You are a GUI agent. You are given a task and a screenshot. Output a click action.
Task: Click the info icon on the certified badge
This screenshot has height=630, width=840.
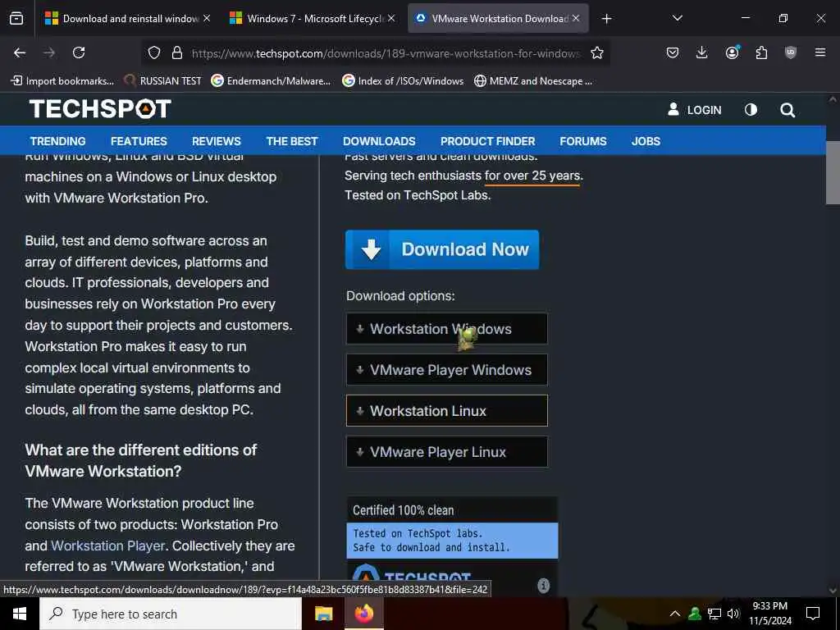pyautogui.click(x=543, y=586)
